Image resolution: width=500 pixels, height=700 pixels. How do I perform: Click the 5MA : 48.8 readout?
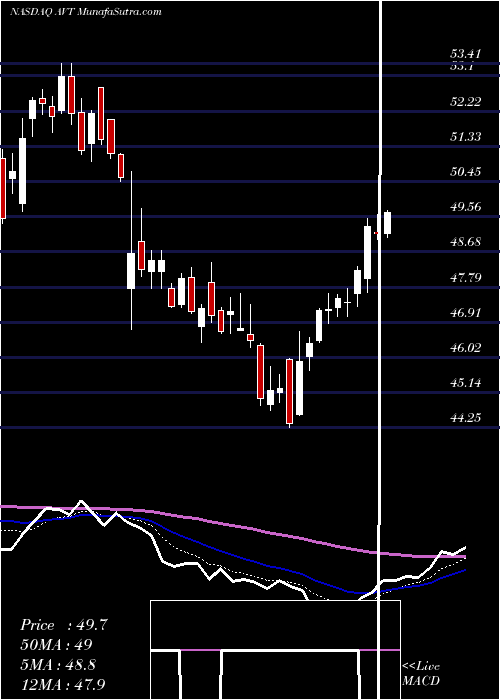pos(58,665)
